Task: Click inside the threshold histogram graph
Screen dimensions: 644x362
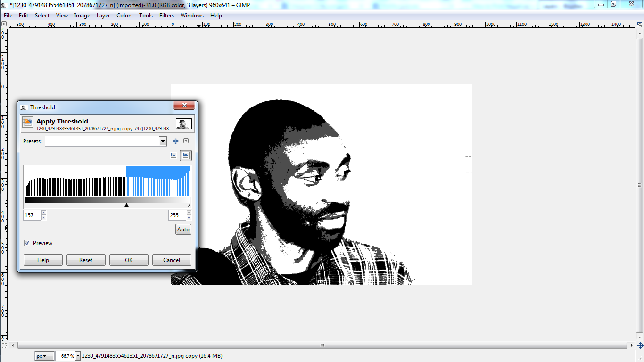Action: 107,181
